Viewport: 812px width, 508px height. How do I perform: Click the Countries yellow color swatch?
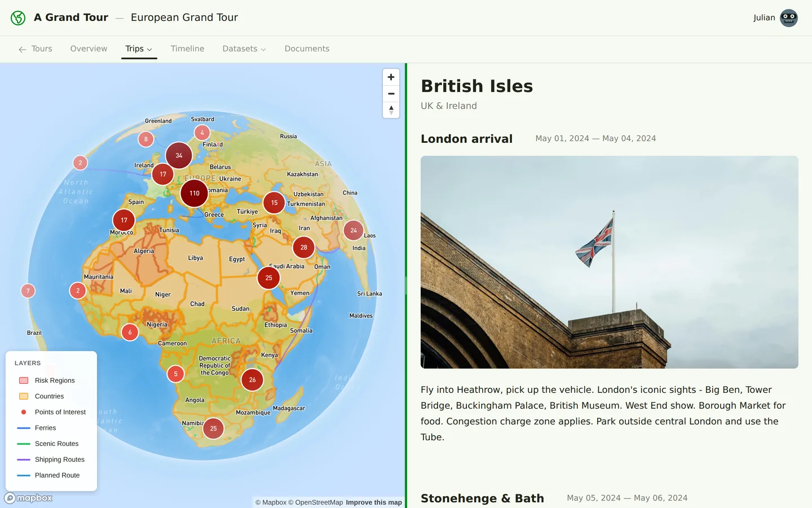pyautogui.click(x=24, y=396)
